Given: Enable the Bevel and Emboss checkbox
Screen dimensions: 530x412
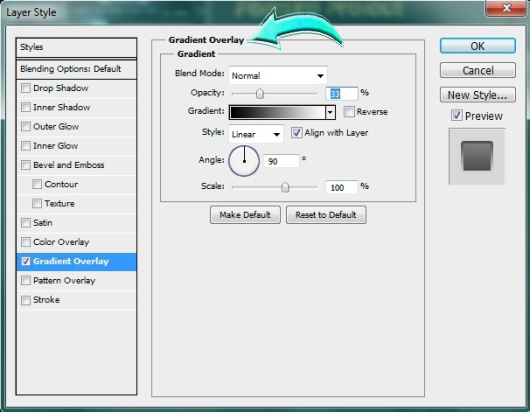Looking at the screenshot, I should [26, 165].
